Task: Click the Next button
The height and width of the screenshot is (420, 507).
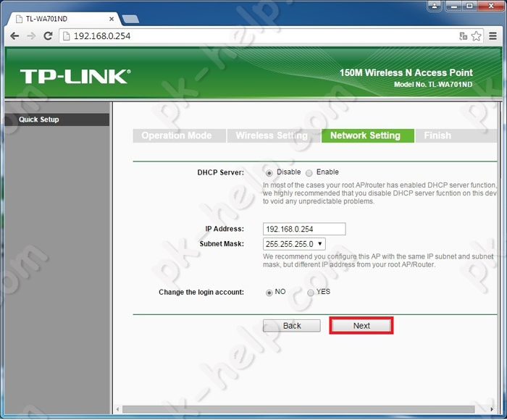Action: [x=361, y=326]
